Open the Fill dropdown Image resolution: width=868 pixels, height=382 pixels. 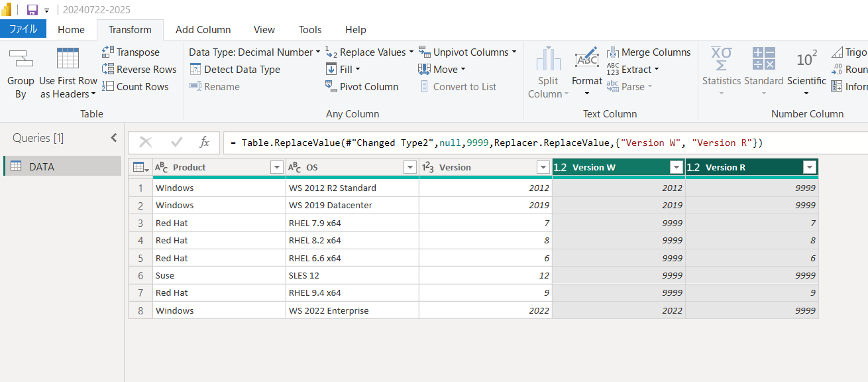pos(343,69)
